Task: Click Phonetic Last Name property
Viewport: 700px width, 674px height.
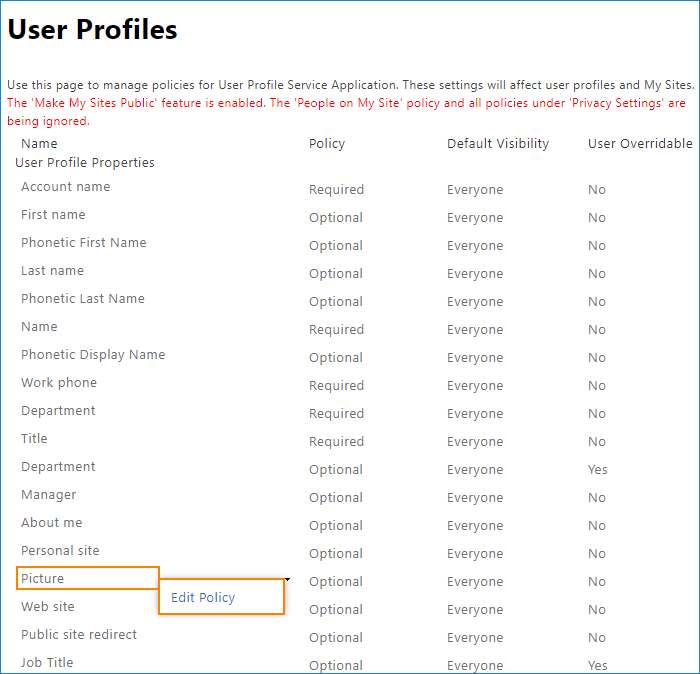Action: click(83, 298)
